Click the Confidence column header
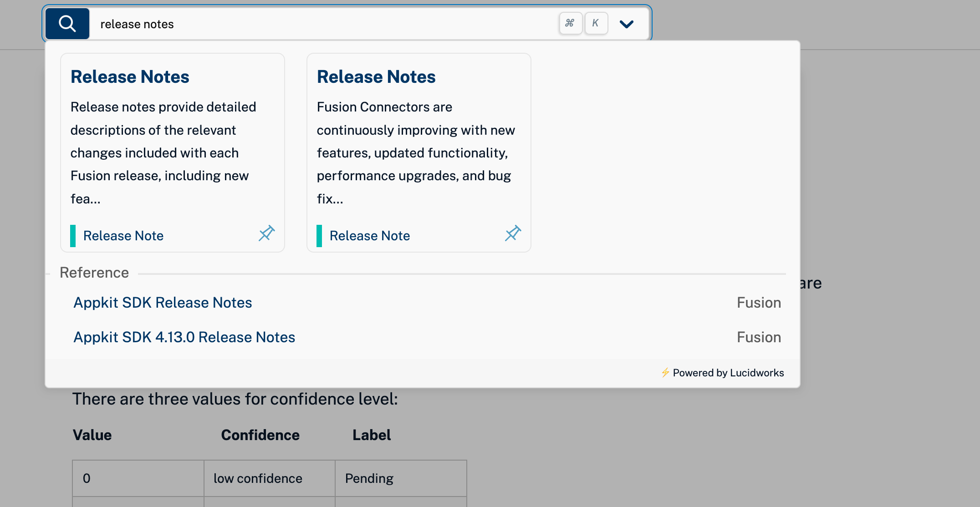The image size is (980, 507). coord(260,435)
